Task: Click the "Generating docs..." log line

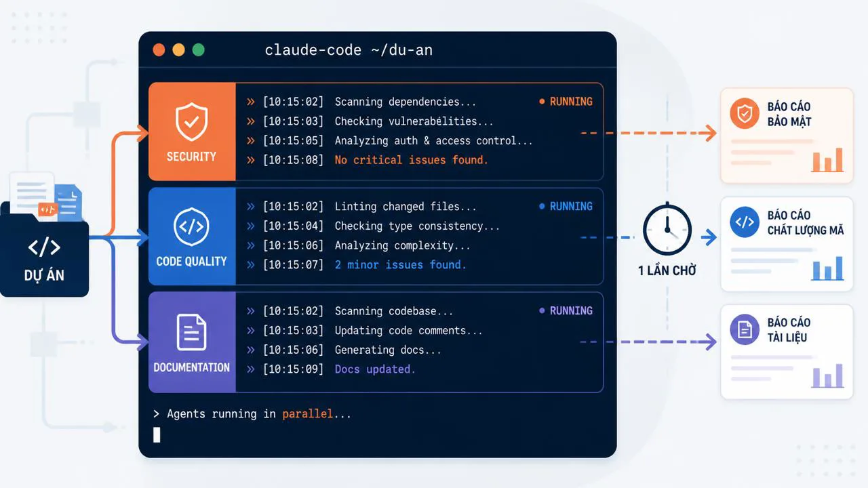Action: pos(388,350)
